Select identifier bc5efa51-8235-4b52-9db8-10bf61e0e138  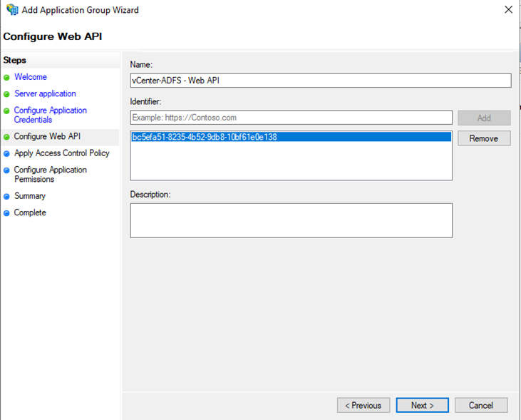(291, 137)
